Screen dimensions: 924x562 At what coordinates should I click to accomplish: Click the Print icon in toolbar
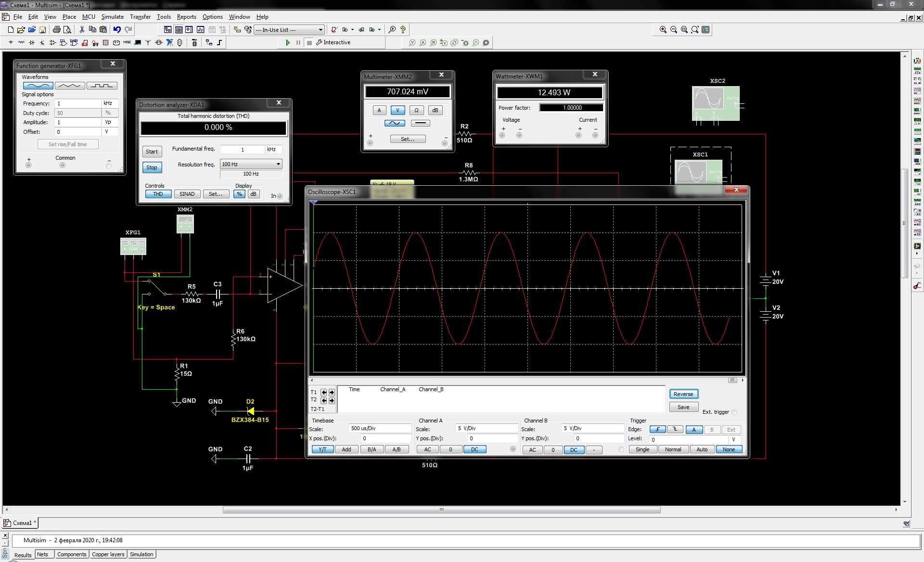pyautogui.click(x=57, y=29)
